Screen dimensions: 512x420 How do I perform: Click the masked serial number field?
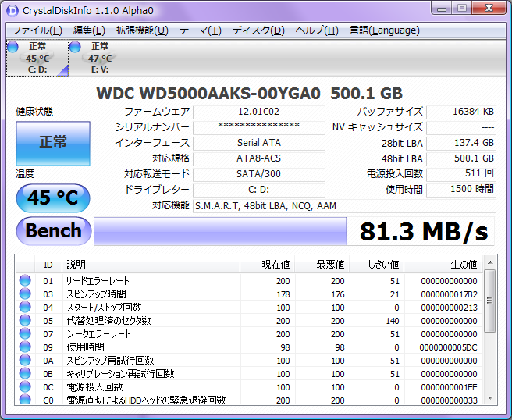pos(258,127)
